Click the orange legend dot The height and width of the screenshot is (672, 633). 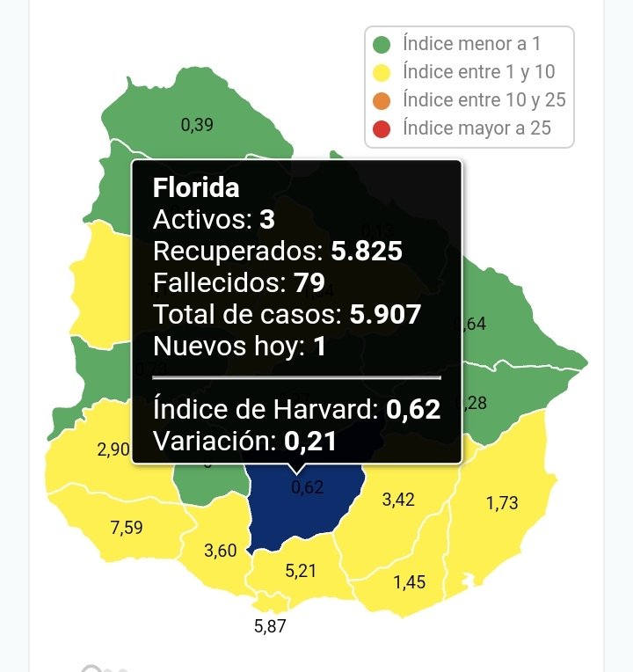click(382, 100)
